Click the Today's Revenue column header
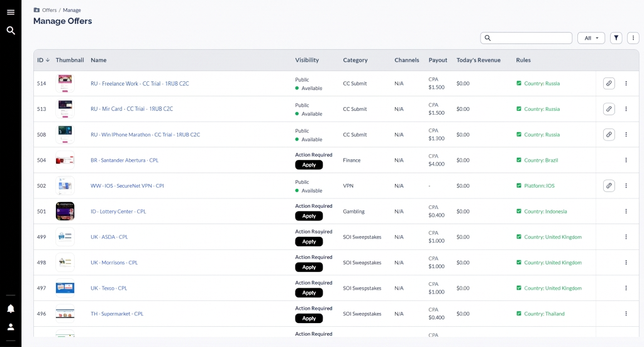 479,60
